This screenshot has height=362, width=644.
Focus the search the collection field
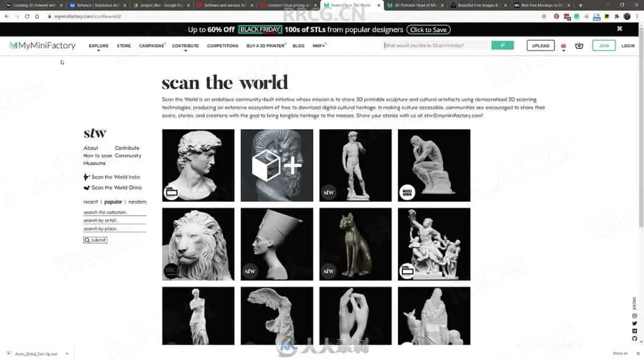[x=114, y=212]
